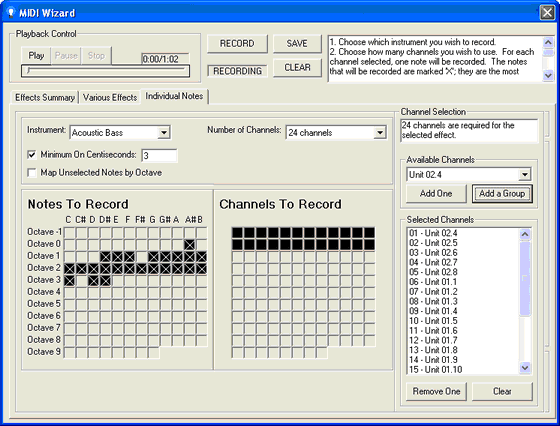This screenshot has width=560, height=426.
Task: Click the Remove One button
Action: [x=436, y=391]
